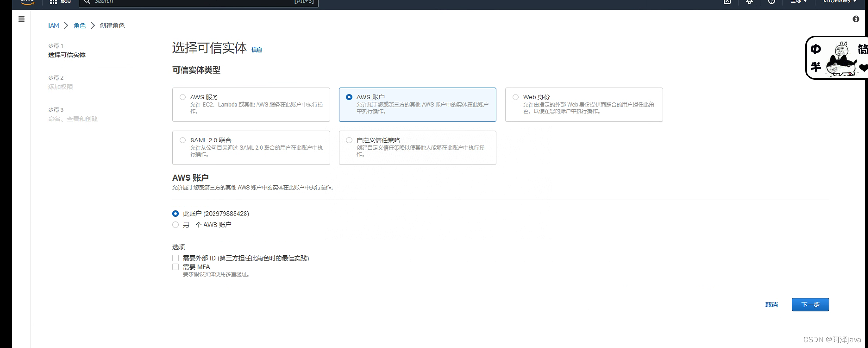Viewport: 868px width, 348px height.
Task: Click the 可信实体类型 section heading
Action: [x=196, y=70]
